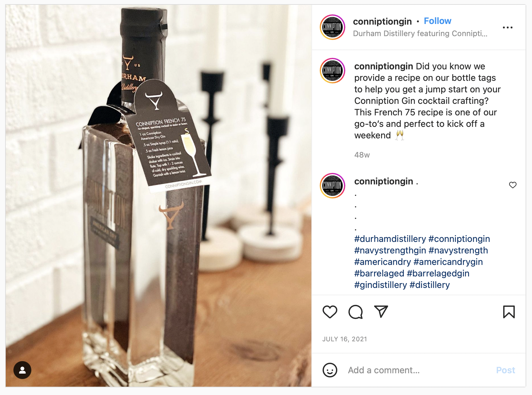Like the post with the heart icon
532x395 pixels.
(330, 312)
